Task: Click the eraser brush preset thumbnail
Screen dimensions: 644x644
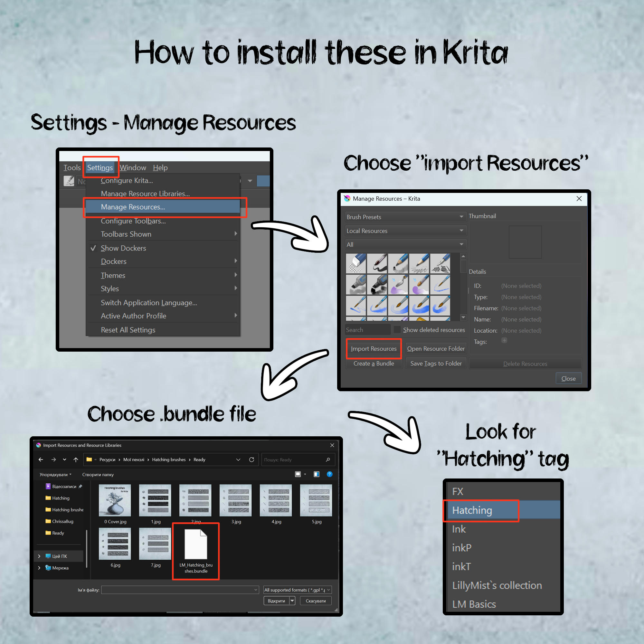Action: [x=356, y=263]
